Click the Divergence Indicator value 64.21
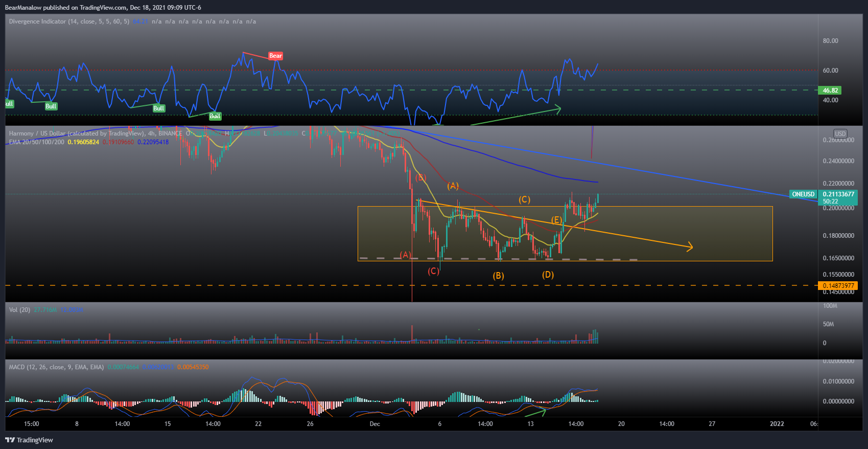Screen dimensions: 868x449 pyautogui.click(x=140, y=21)
